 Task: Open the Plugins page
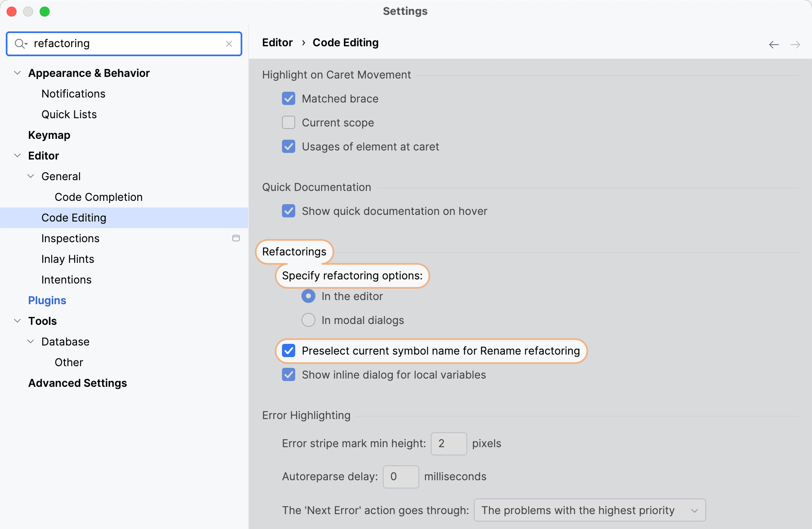[x=47, y=300]
